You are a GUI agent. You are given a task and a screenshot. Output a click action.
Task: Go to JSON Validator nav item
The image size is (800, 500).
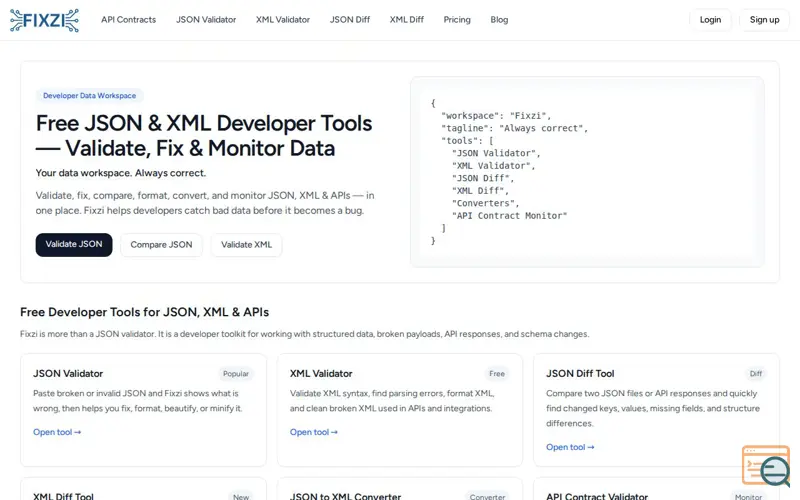tap(206, 20)
